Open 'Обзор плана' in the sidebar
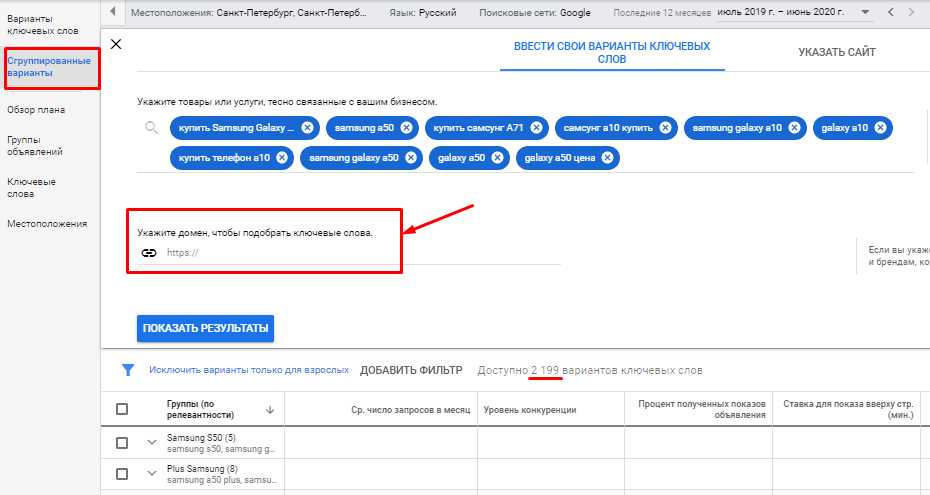The height and width of the screenshot is (495, 930). click(36, 110)
